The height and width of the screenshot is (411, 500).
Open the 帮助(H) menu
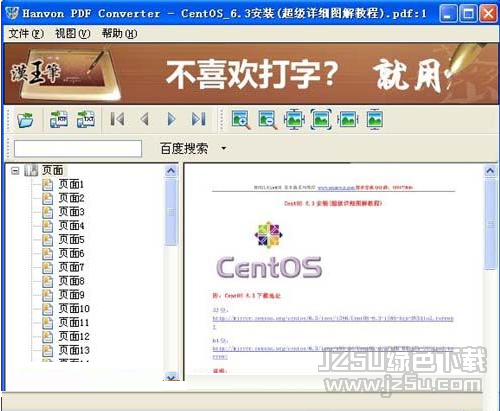tap(119, 33)
